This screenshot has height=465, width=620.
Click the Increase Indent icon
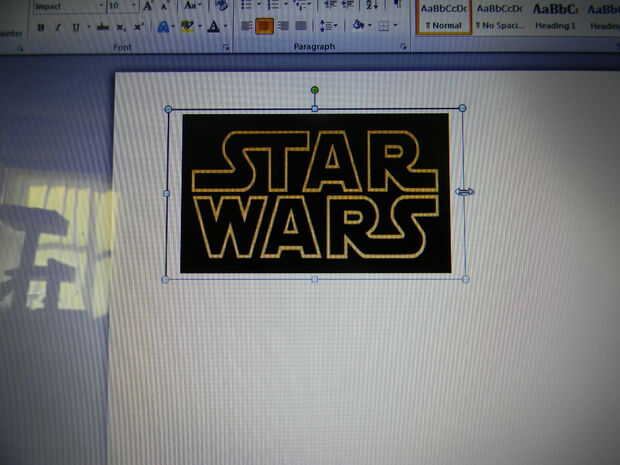tap(347, 5)
